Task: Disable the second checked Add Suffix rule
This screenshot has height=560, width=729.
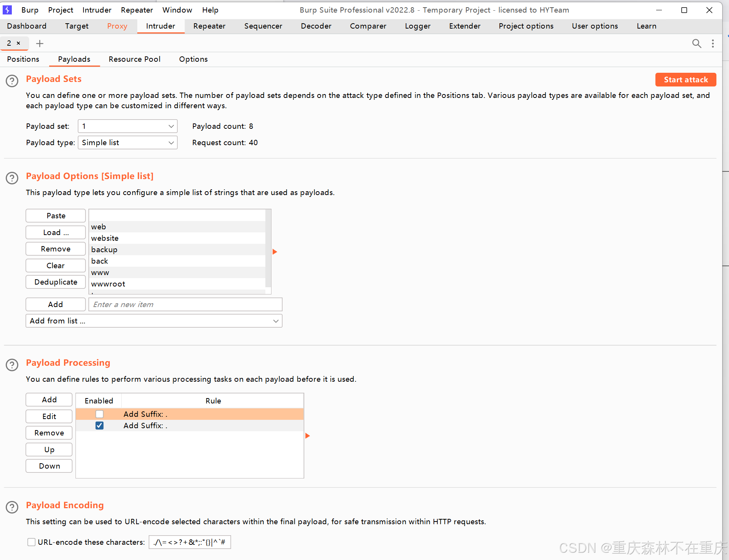Action: [x=100, y=426]
